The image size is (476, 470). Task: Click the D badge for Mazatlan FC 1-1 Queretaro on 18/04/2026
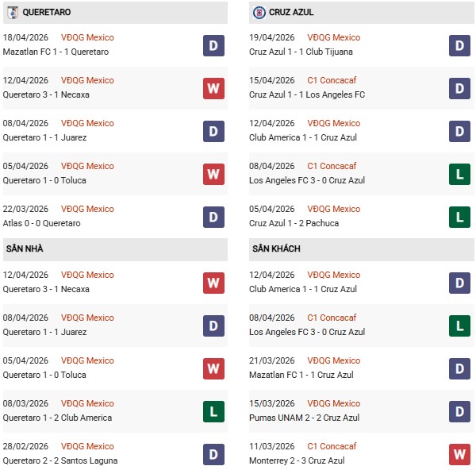(x=213, y=45)
